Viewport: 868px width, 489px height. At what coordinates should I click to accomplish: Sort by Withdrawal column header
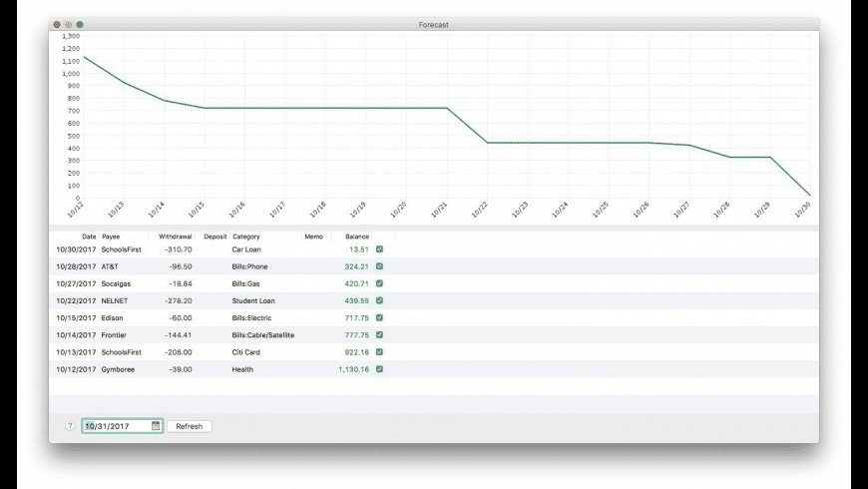pyautogui.click(x=176, y=237)
